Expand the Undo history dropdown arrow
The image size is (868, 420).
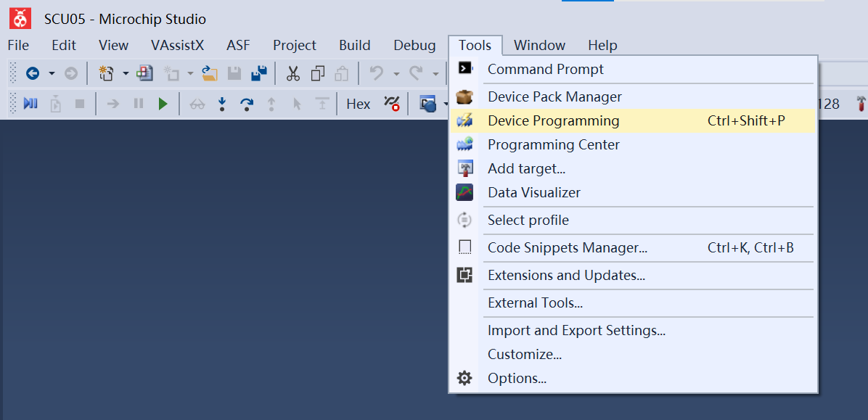(x=396, y=73)
